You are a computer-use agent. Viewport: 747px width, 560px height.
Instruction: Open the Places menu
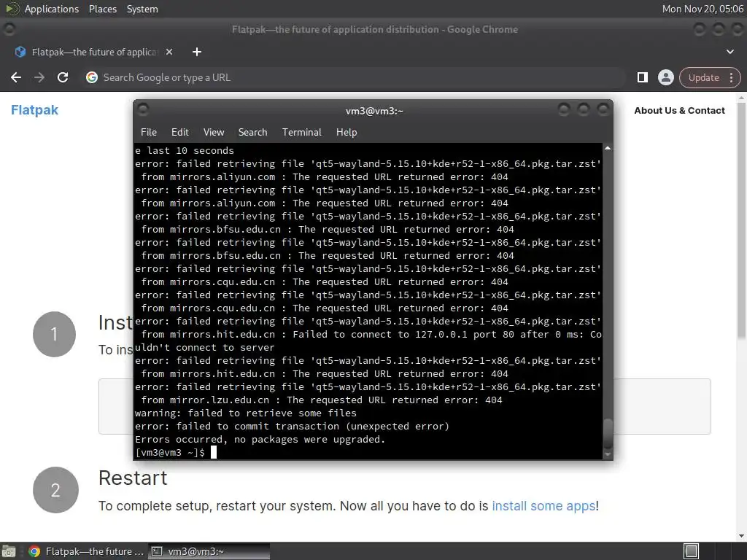coord(102,9)
